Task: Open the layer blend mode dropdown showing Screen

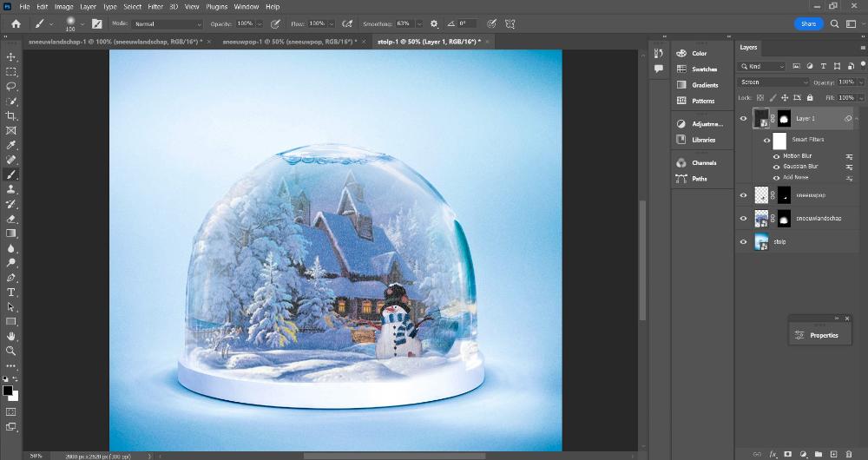Action: (x=773, y=82)
